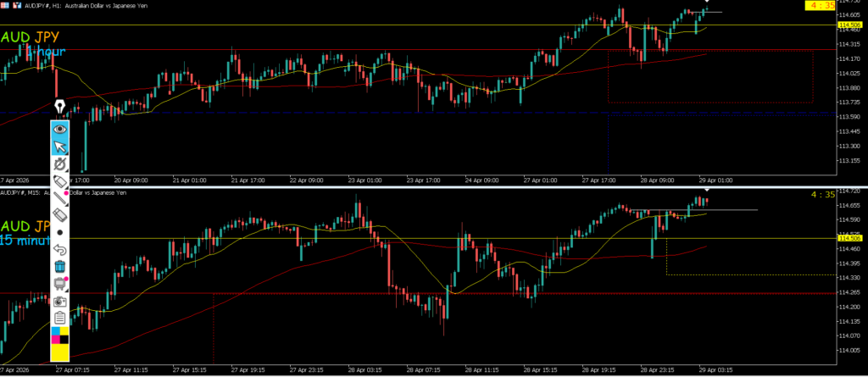This screenshot has width=868, height=377.
Task: Click the 113.155 price on H1 scale
Action: (x=849, y=161)
